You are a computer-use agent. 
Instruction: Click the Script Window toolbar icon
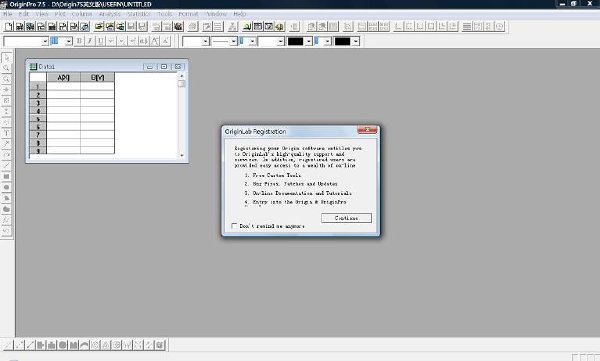(x=268, y=26)
